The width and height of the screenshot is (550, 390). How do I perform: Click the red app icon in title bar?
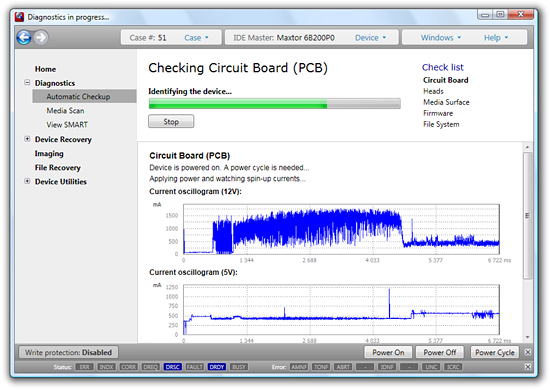[20, 17]
